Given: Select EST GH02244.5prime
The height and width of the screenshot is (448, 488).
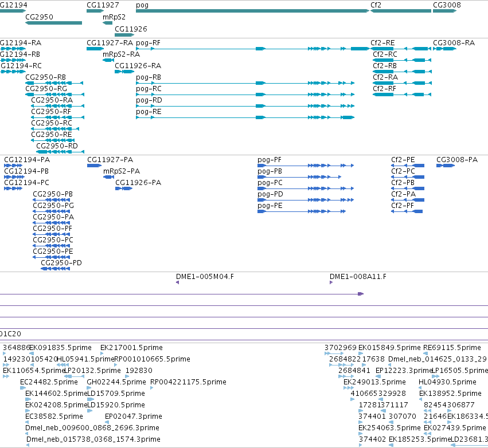Looking at the screenshot, I should tap(89, 388).
